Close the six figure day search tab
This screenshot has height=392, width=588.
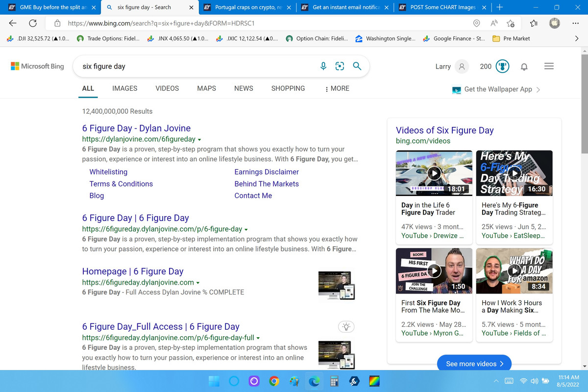(191, 7)
